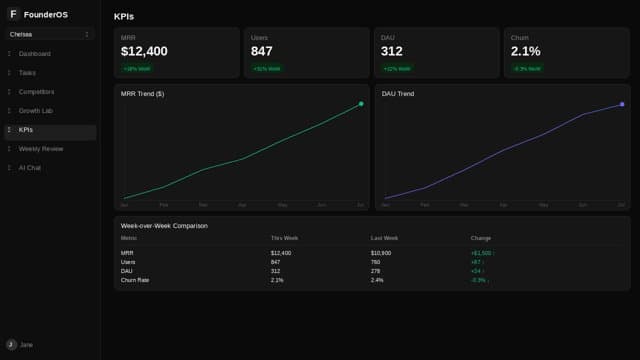This screenshot has height=360, width=640.
Task: Click the green week badge in DAU card
Action: pyautogui.click(x=397, y=69)
